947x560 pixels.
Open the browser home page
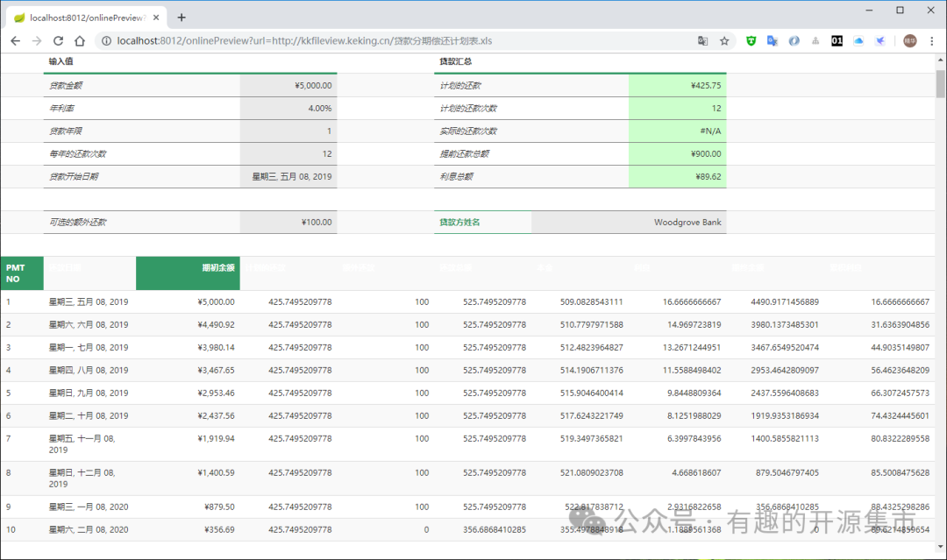tap(80, 41)
